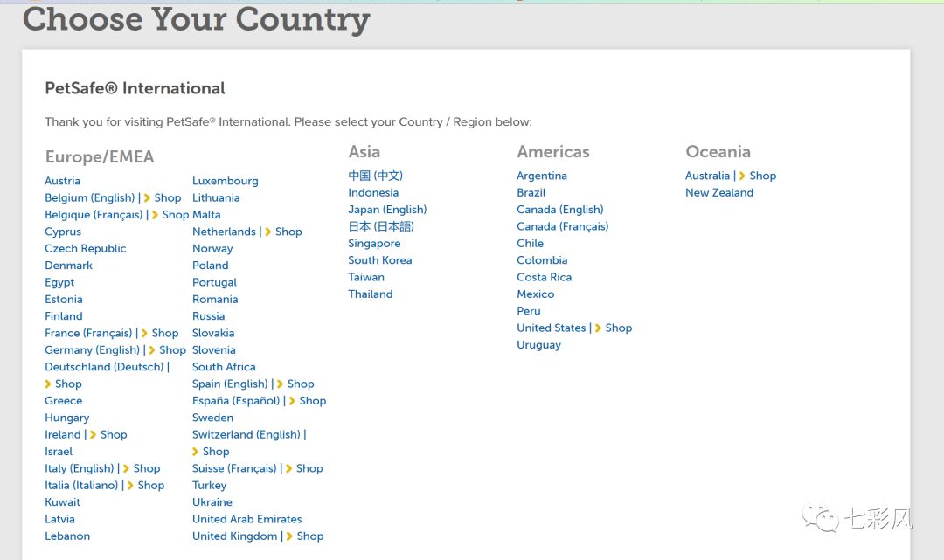Viewport: 944px width, 560px height.
Task: Select Latvia
Action: click(59, 519)
